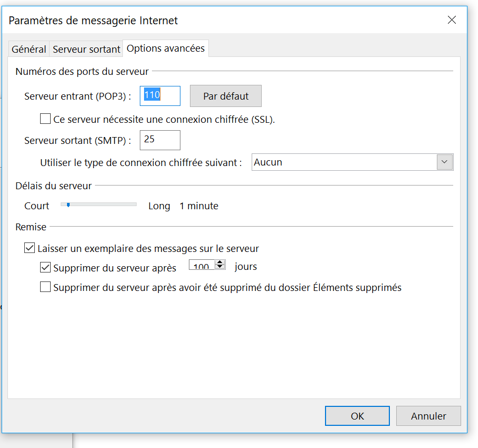This screenshot has height=448, width=478.
Task: Enable the SSL encrypted connection checkbox
Action: point(45,119)
